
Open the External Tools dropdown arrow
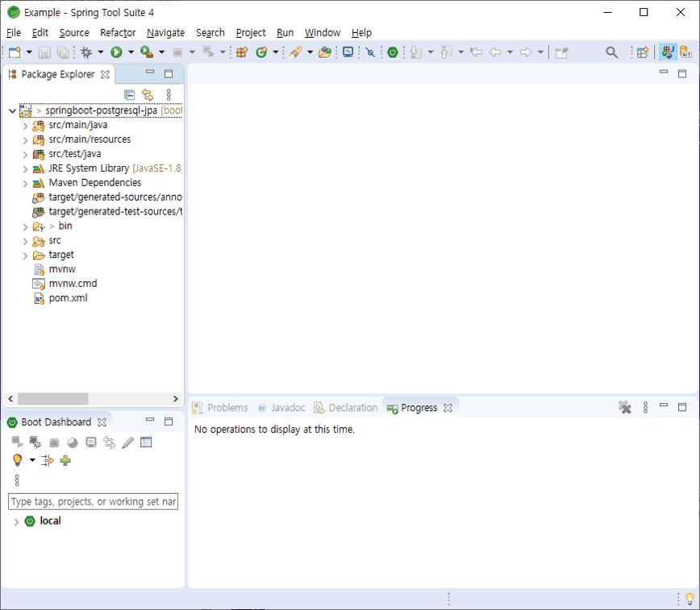[x=161, y=52]
